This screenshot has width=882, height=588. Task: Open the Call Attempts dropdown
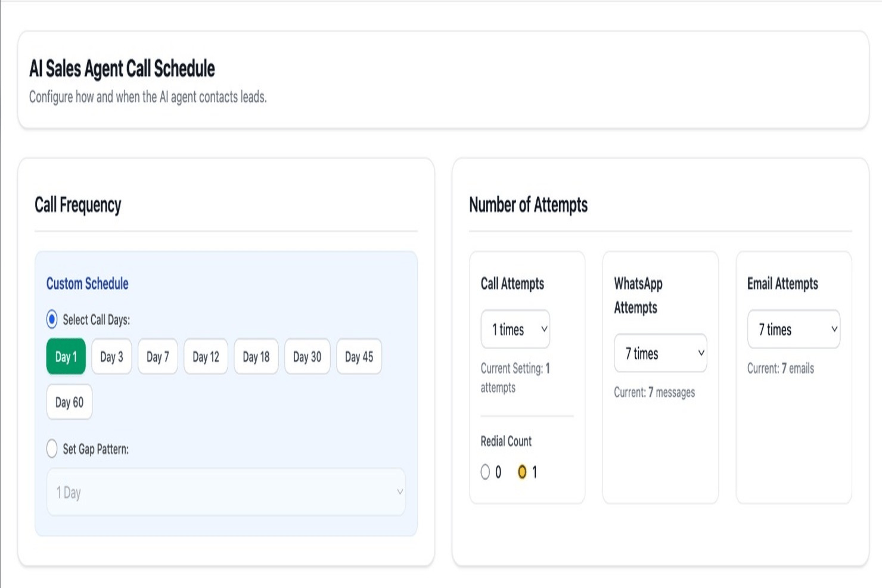click(x=515, y=329)
